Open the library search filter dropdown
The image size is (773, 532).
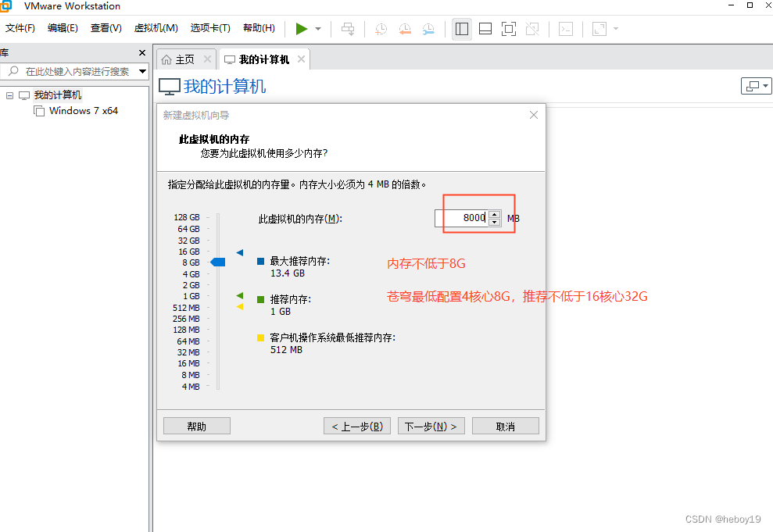143,71
